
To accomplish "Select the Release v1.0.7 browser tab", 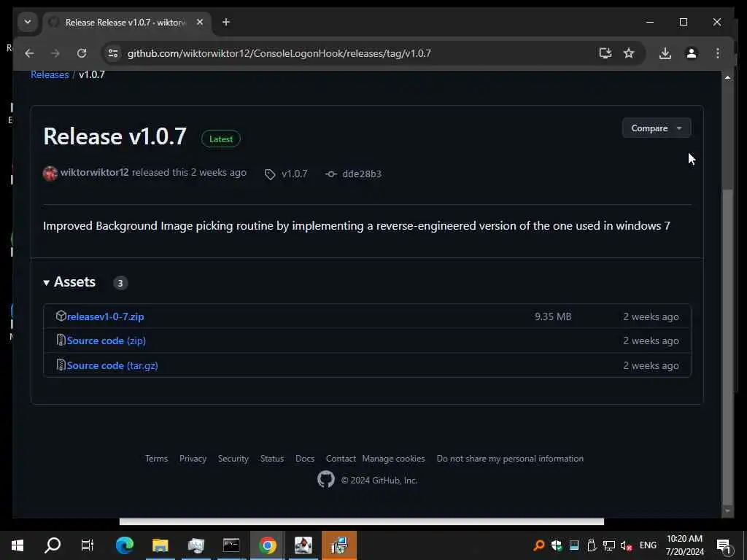I will [x=128, y=23].
